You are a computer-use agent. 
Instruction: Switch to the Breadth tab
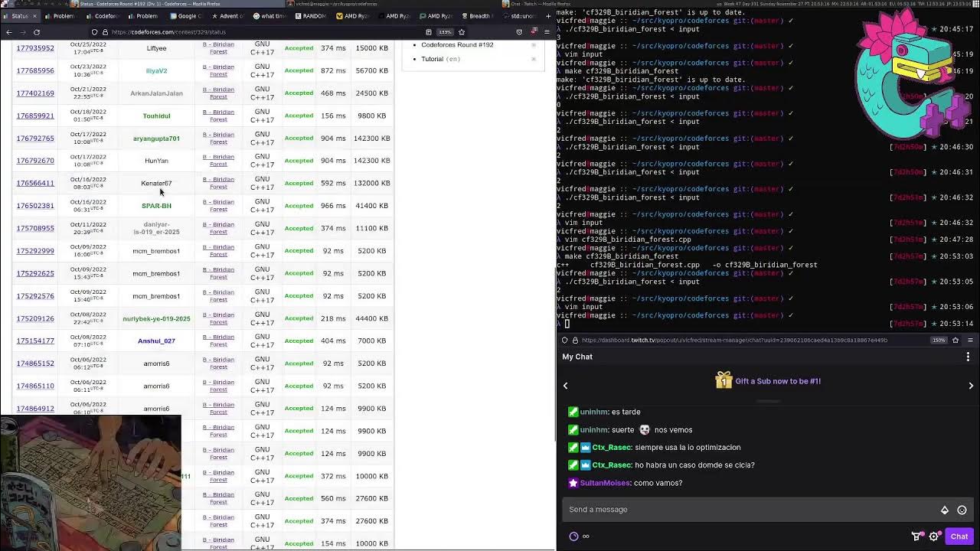tap(479, 16)
